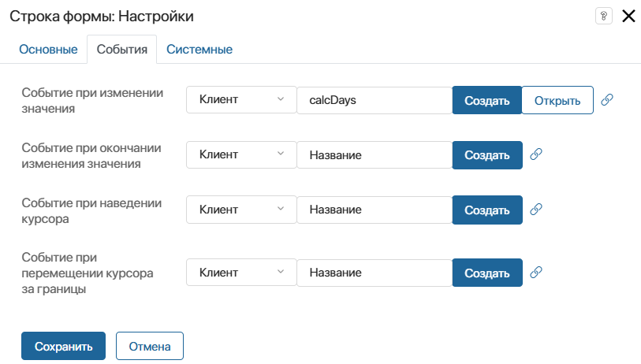Screen dimensions: 641x364
Task: Open the help question mark icon
Action: (x=603, y=17)
